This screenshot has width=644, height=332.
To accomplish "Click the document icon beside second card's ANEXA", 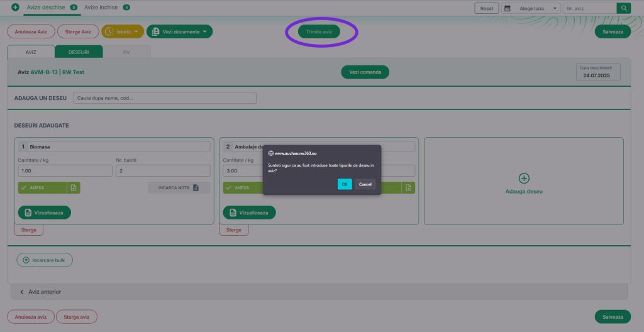I will point(409,187).
